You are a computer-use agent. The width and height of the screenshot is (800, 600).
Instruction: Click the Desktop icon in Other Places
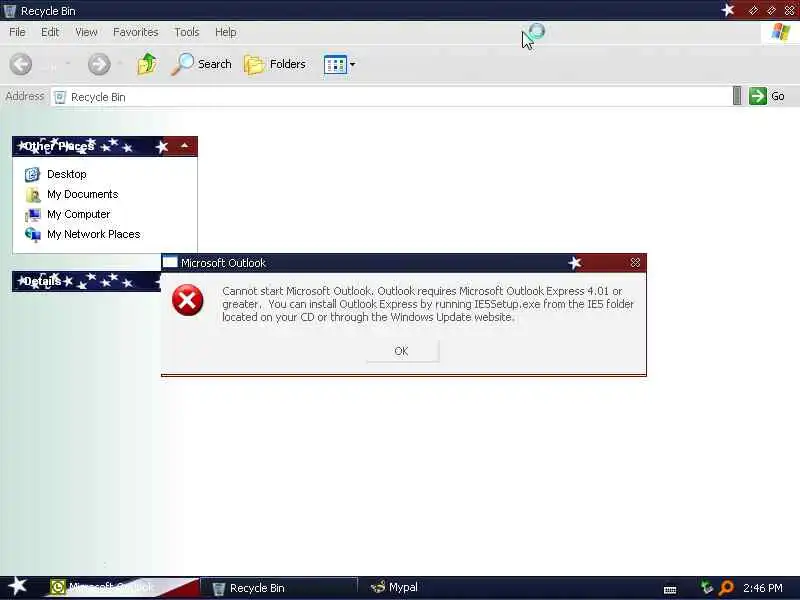coord(33,174)
